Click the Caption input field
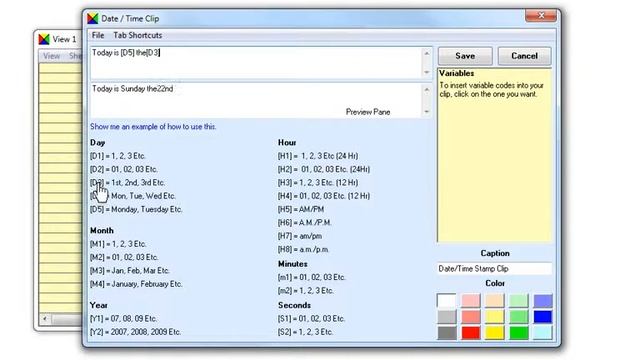640x360 pixels. [494, 269]
